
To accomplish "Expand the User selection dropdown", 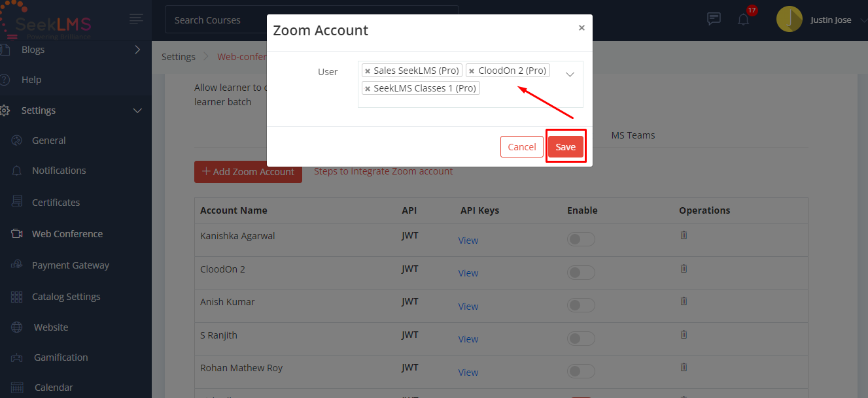I will [569, 74].
